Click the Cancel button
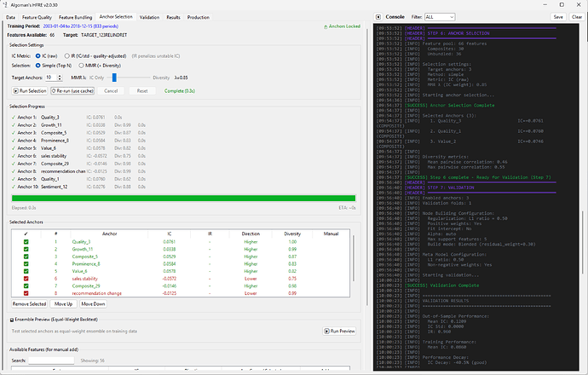 111,90
